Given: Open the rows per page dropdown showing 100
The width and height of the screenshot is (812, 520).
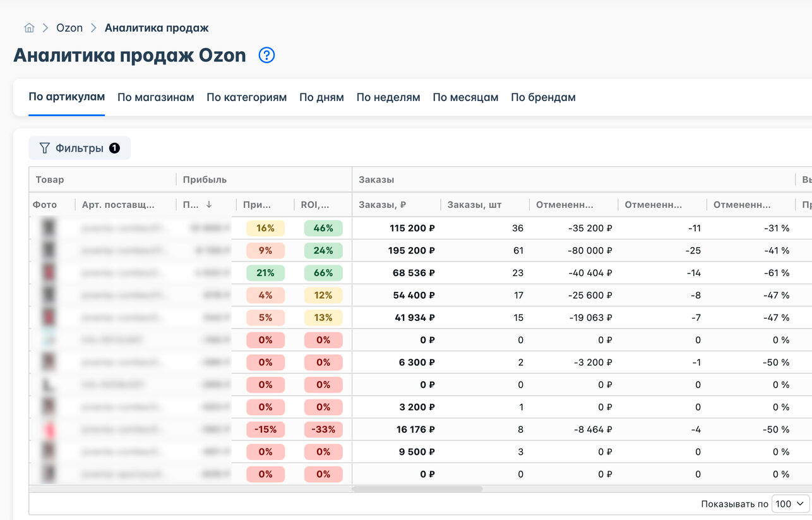Looking at the screenshot, I should pyautogui.click(x=792, y=504).
